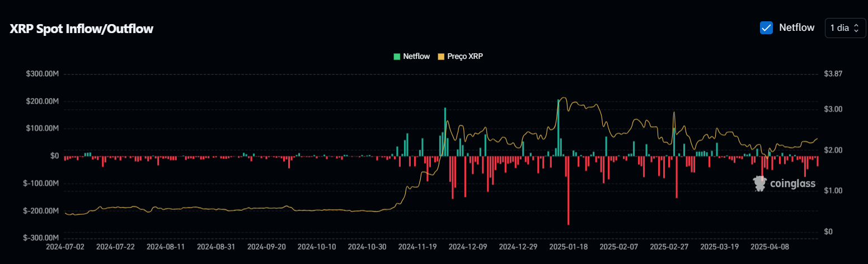This screenshot has width=868, height=264.
Task: Click the $1.00 price axis label
Action: 833,191
